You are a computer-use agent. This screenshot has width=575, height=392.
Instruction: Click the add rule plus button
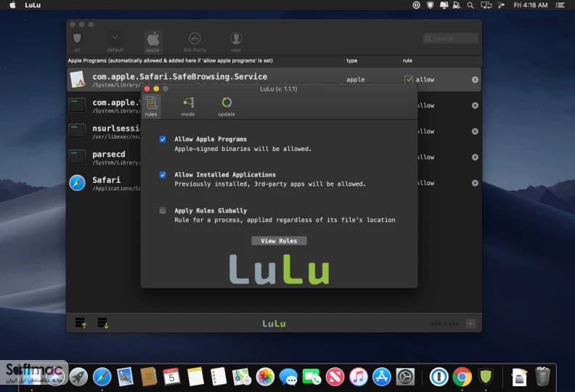[471, 323]
